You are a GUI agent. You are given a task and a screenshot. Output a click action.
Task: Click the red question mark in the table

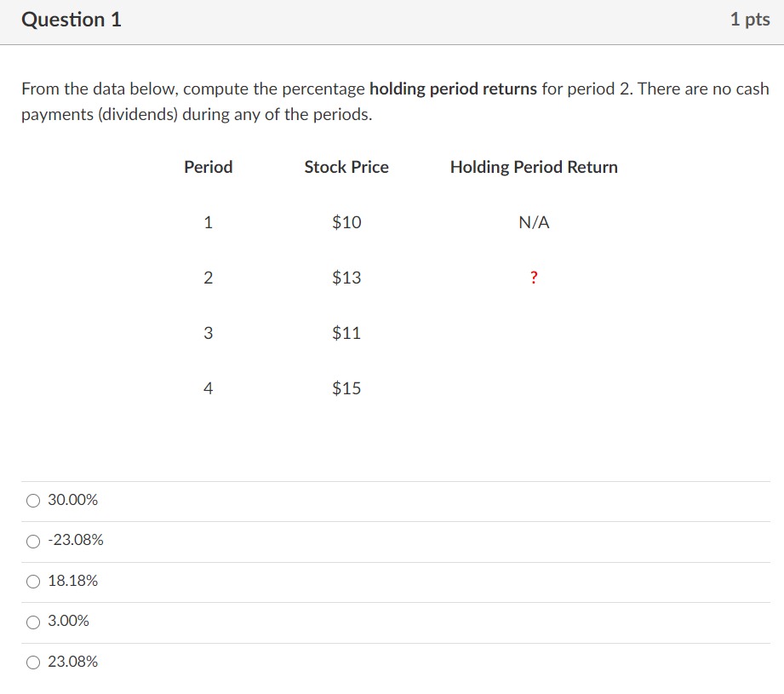533,278
